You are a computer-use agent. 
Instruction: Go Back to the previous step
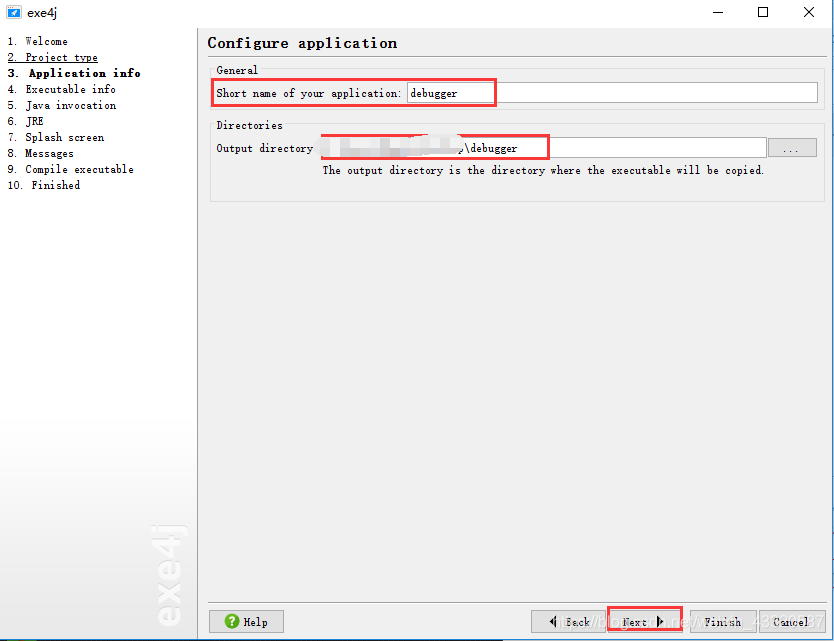point(568,621)
